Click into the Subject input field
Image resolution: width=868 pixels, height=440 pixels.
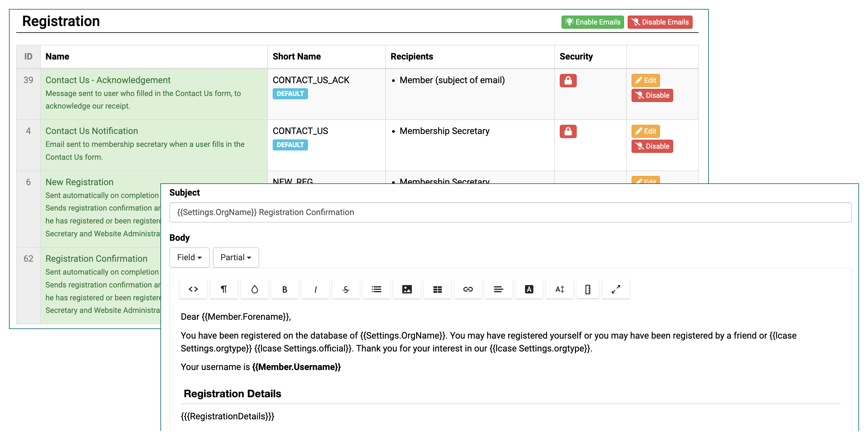pyautogui.click(x=510, y=212)
